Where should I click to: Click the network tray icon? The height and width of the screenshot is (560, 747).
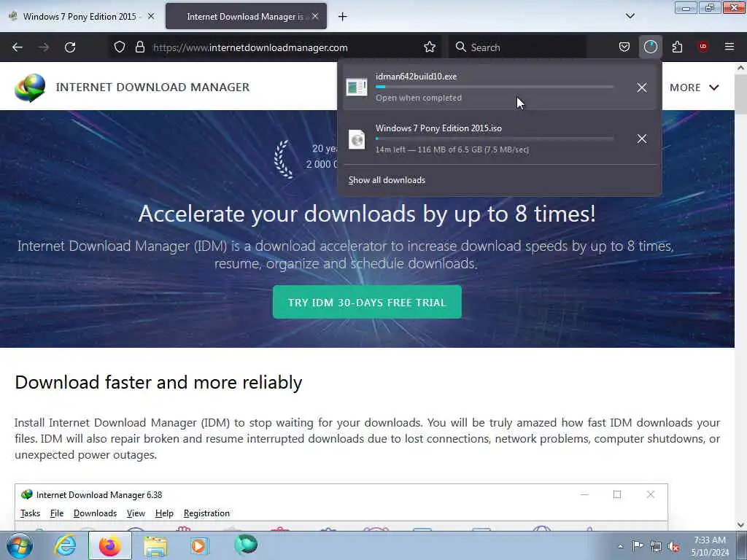click(x=656, y=546)
